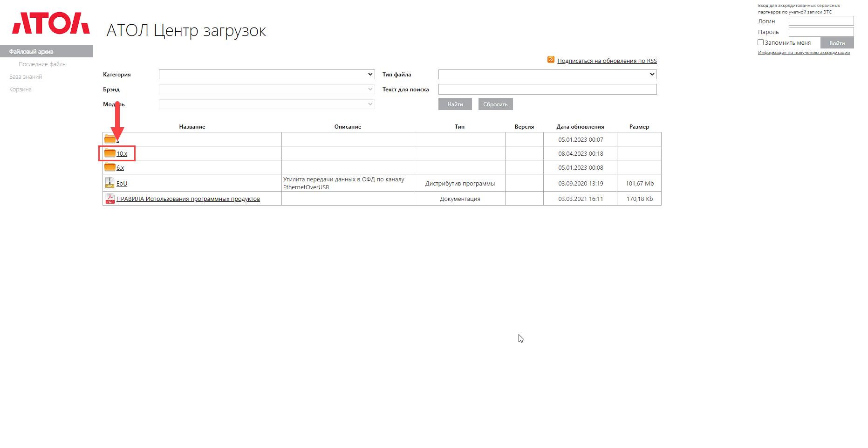Screen dimensions: 868x448
Task: Click the date 03.09.2020 13:19
Action: tap(581, 183)
